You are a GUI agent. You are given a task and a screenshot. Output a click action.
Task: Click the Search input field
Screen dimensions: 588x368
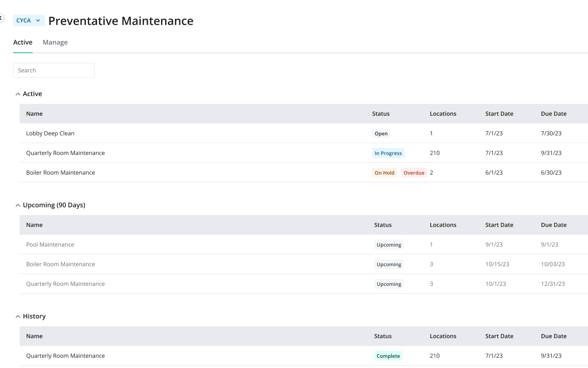pyautogui.click(x=54, y=70)
